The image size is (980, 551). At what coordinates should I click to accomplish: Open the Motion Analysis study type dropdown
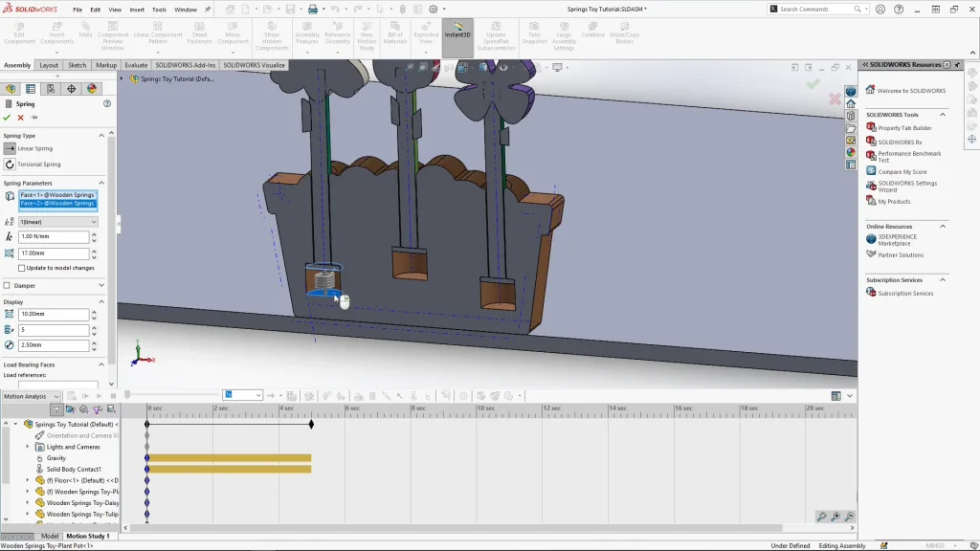point(32,396)
